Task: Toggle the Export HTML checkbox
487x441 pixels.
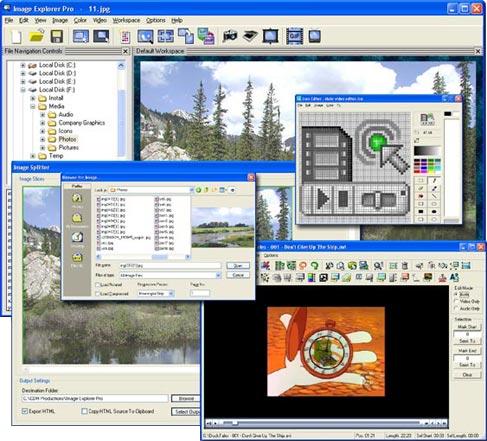Action: click(x=24, y=411)
